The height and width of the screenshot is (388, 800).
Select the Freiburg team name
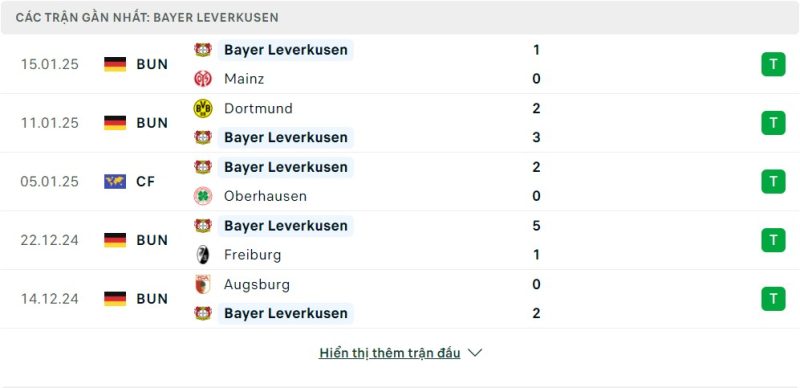[253, 255]
